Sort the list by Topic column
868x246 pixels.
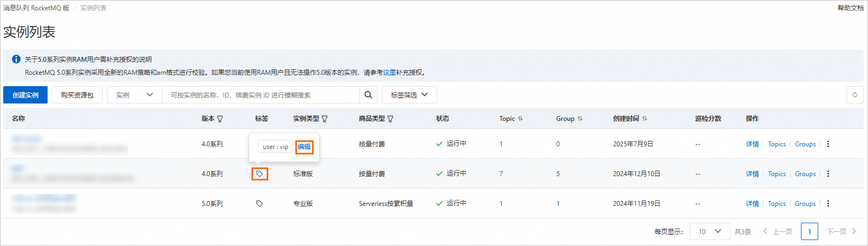coord(520,119)
